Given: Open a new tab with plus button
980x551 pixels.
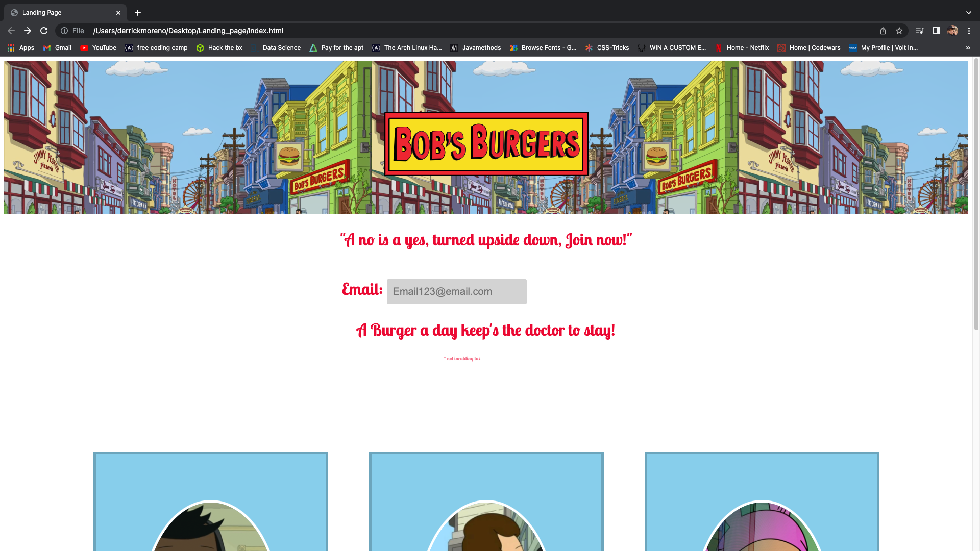Looking at the screenshot, I should click(x=138, y=13).
